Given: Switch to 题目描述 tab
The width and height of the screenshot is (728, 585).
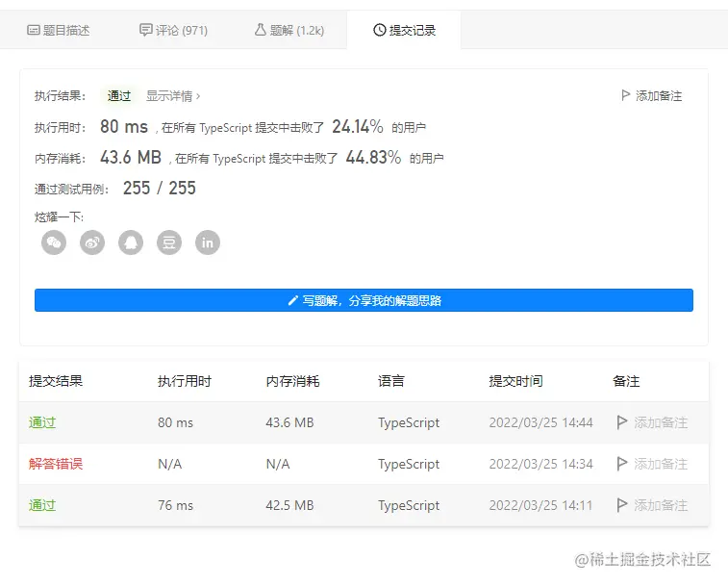Looking at the screenshot, I should pyautogui.click(x=59, y=30).
